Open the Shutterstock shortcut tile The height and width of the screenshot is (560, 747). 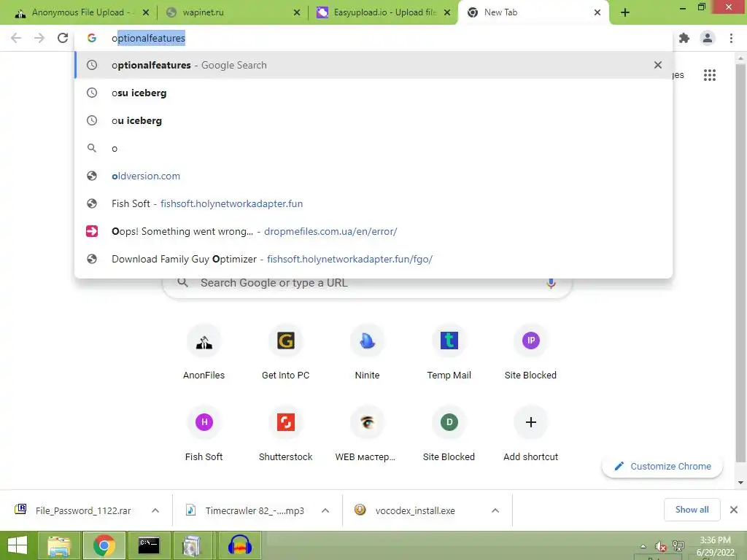pyautogui.click(x=285, y=435)
